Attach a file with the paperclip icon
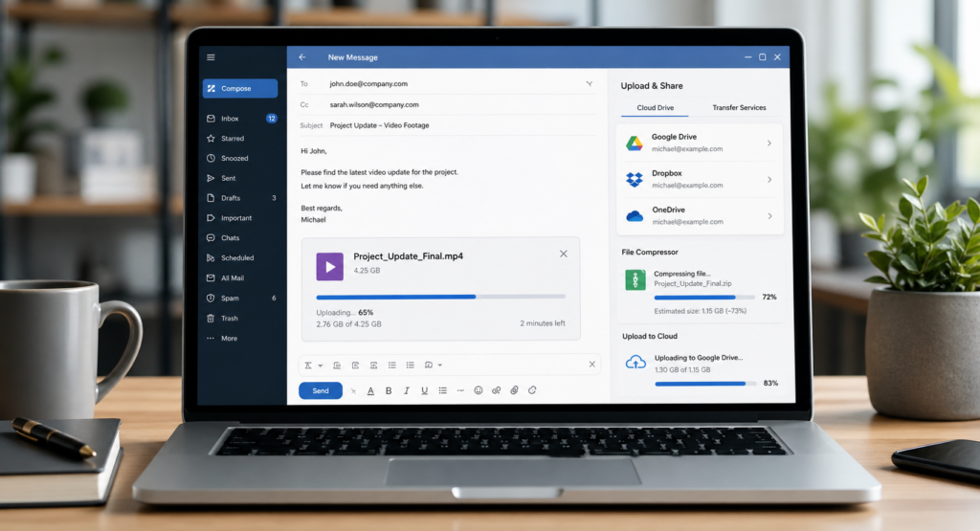The image size is (980, 531). 514,390
